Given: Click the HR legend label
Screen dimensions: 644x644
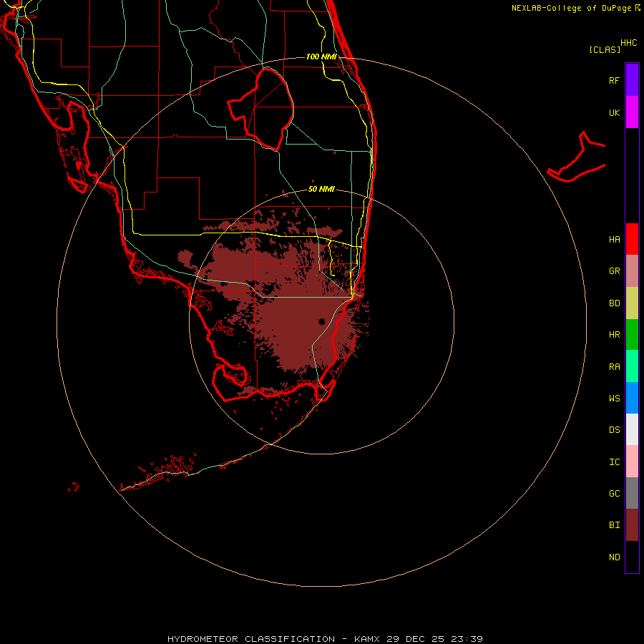Looking at the screenshot, I should 614,335.
